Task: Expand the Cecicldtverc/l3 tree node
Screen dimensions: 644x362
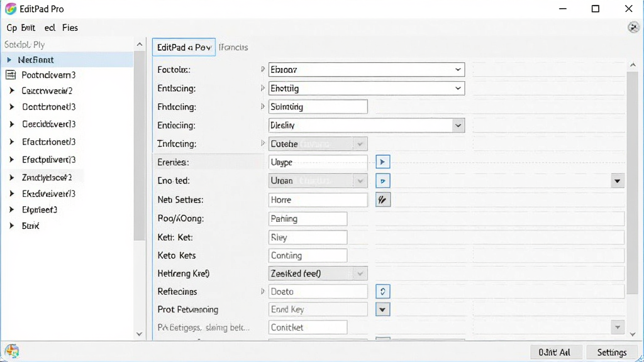Action: point(12,124)
